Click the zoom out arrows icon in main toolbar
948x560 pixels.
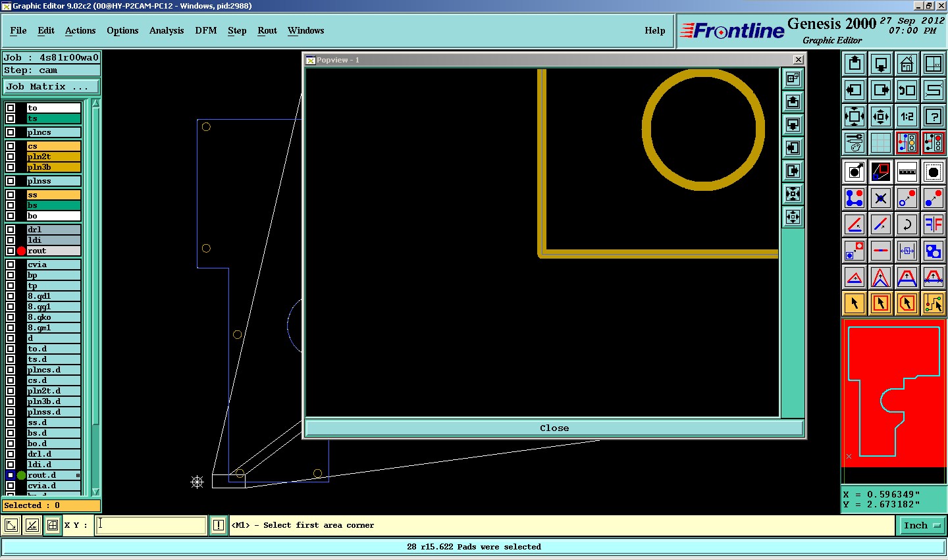click(x=881, y=116)
